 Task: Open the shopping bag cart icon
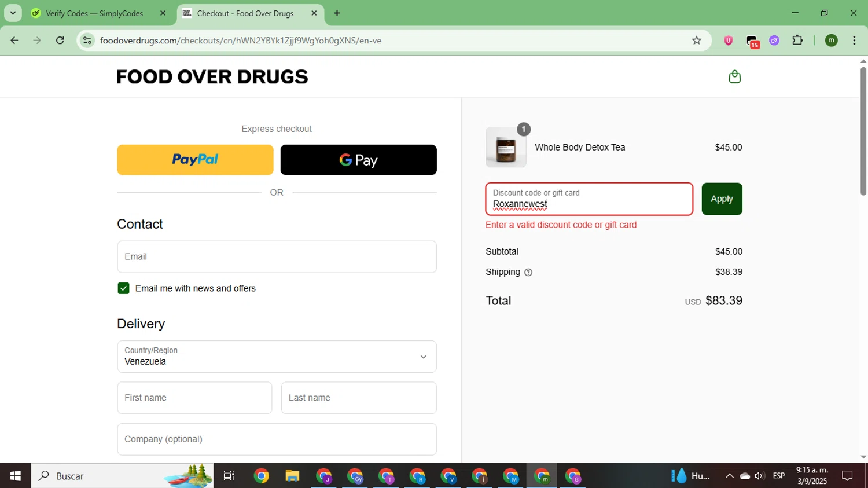[x=734, y=76]
